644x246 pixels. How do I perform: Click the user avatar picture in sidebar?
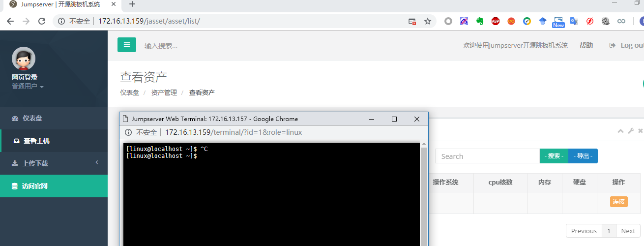point(24,59)
